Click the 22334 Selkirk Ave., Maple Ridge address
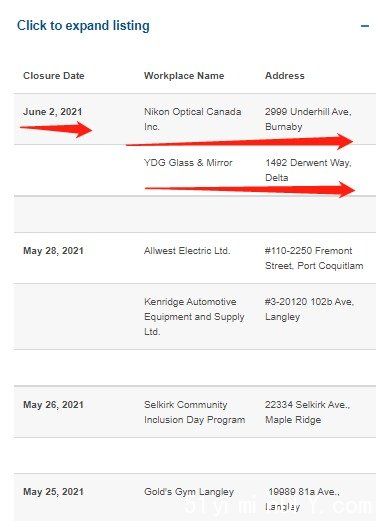 [x=307, y=412]
